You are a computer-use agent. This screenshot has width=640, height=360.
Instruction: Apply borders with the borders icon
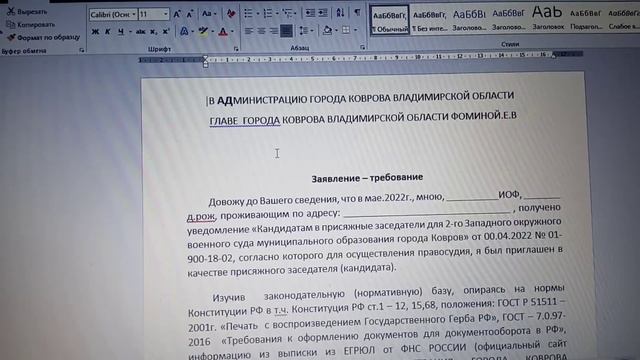pos(346,30)
